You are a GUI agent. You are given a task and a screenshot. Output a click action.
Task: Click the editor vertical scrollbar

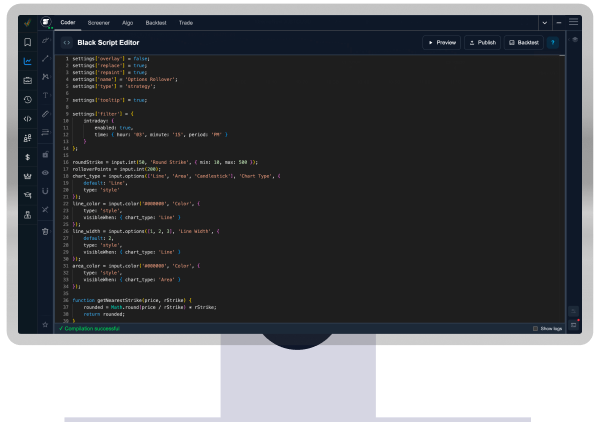coord(562,188)
